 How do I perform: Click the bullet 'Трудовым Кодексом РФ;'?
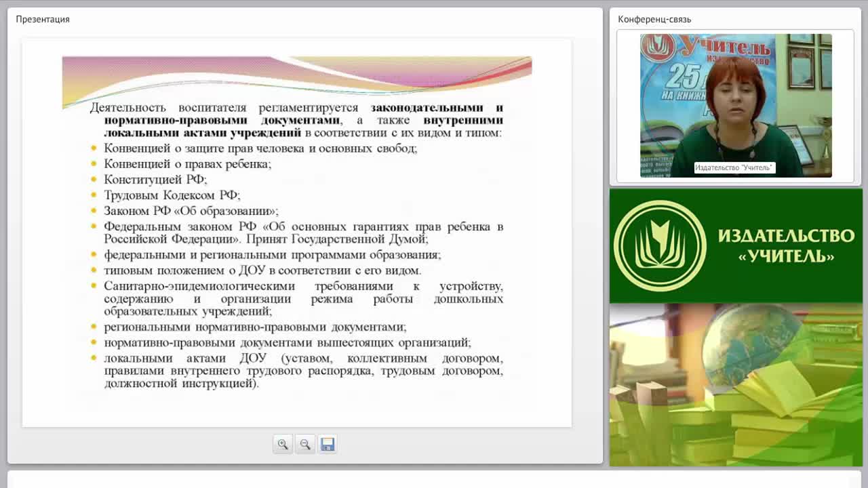[172, 195]
